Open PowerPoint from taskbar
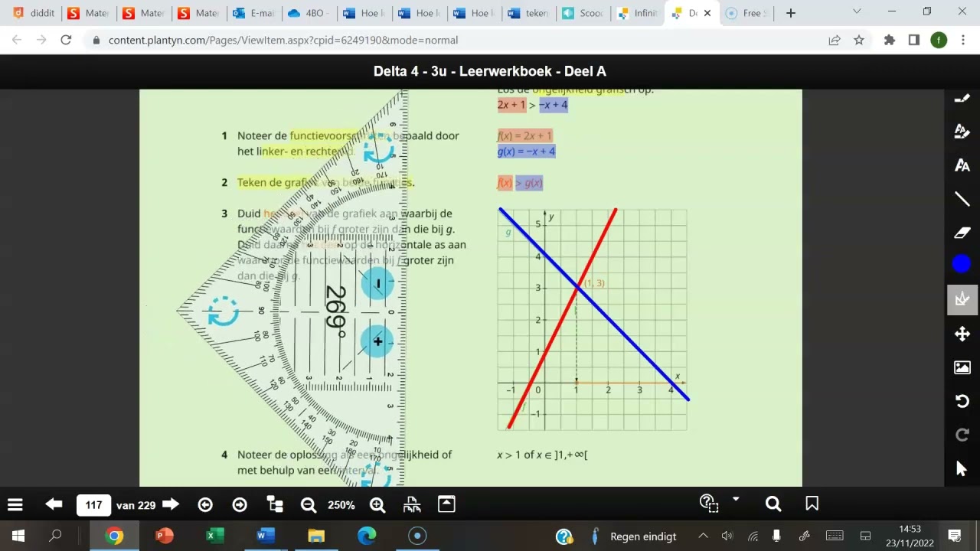The height and width of the screenshot is (551, 980). point(164,536)
